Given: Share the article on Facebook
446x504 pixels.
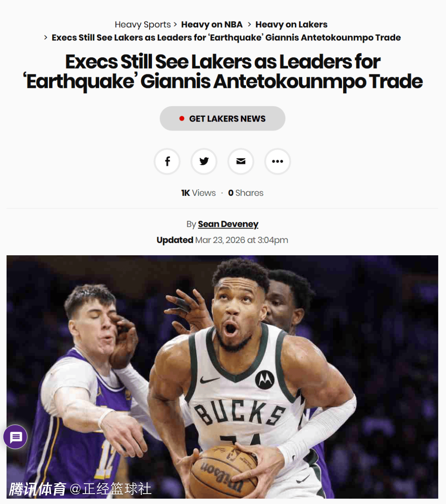Looking at the screenshot, I should [x=167, y=161].
